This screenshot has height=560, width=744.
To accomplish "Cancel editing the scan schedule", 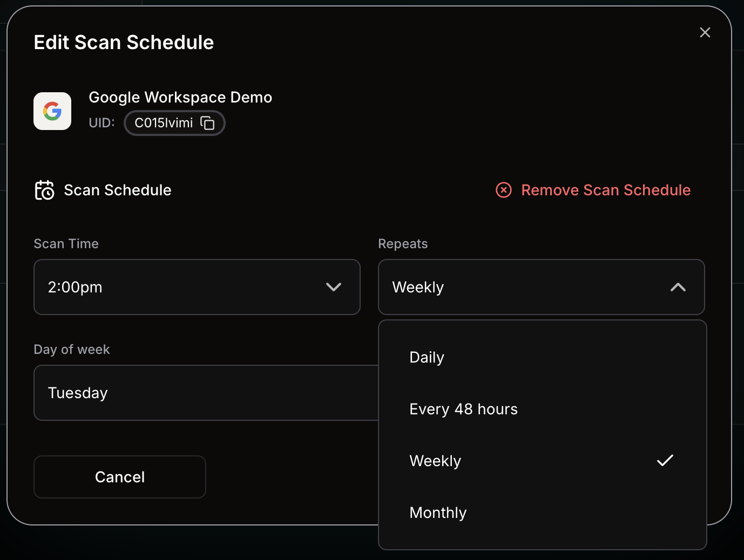I will tap(120, 477).
